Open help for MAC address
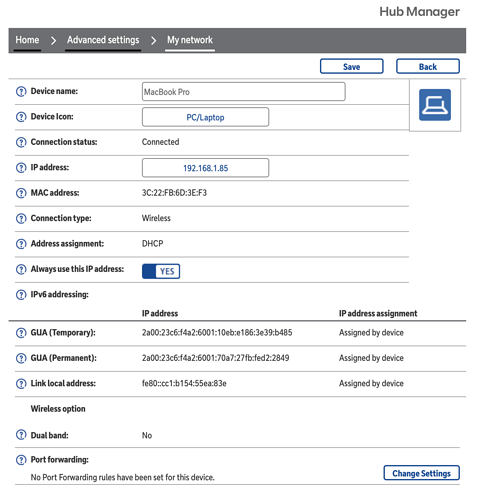Screen dimensions: 477x500 [x=21, y=193]
